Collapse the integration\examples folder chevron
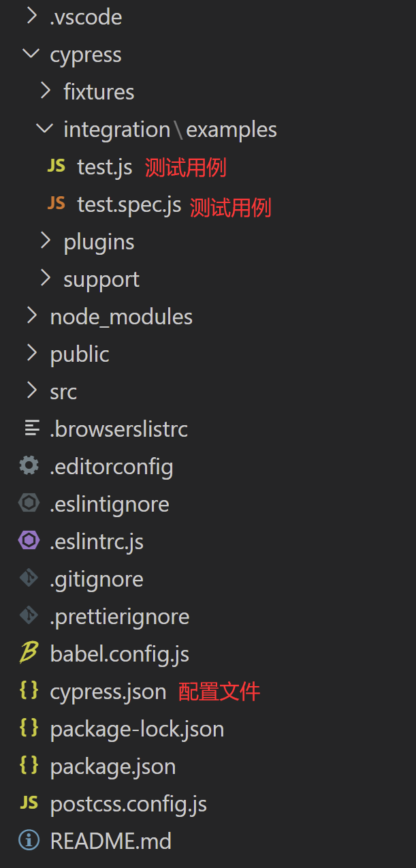416x868 pixels. coord(45,128)
